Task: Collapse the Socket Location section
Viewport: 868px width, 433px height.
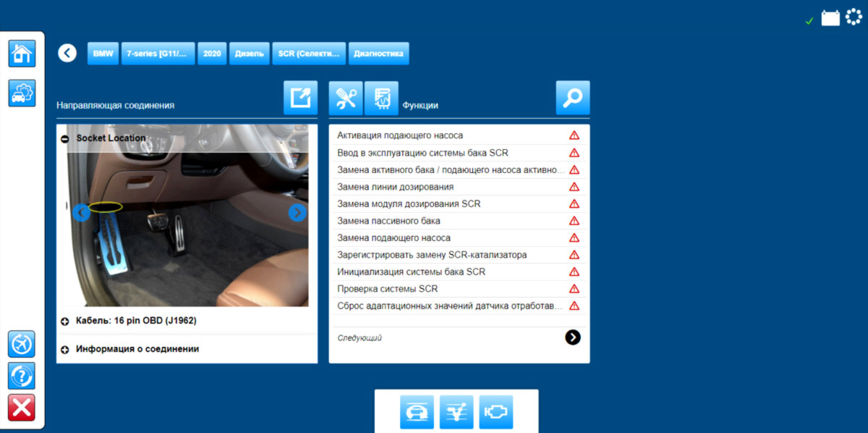Action: pyautogui.click(x=66, y=138)
